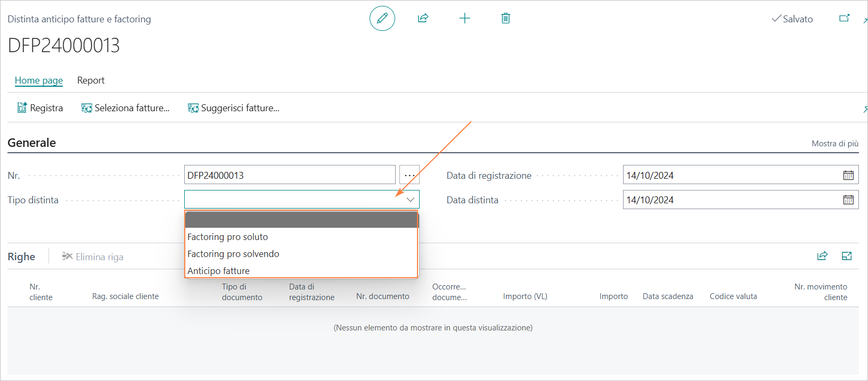The image size is (868, 381).
Task: Click the Righe section heading
Action: (x=21, y=256)
